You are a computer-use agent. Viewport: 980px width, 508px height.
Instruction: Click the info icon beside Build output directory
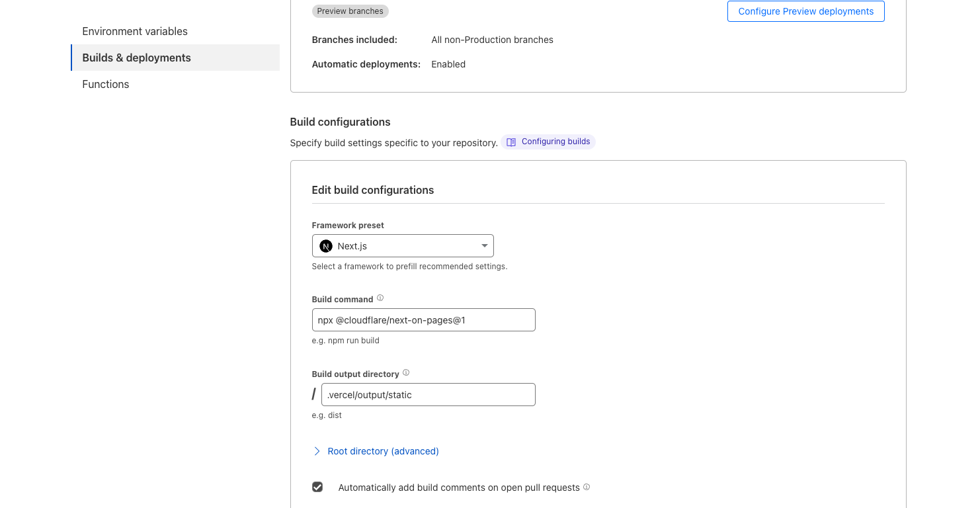(406, 372)
